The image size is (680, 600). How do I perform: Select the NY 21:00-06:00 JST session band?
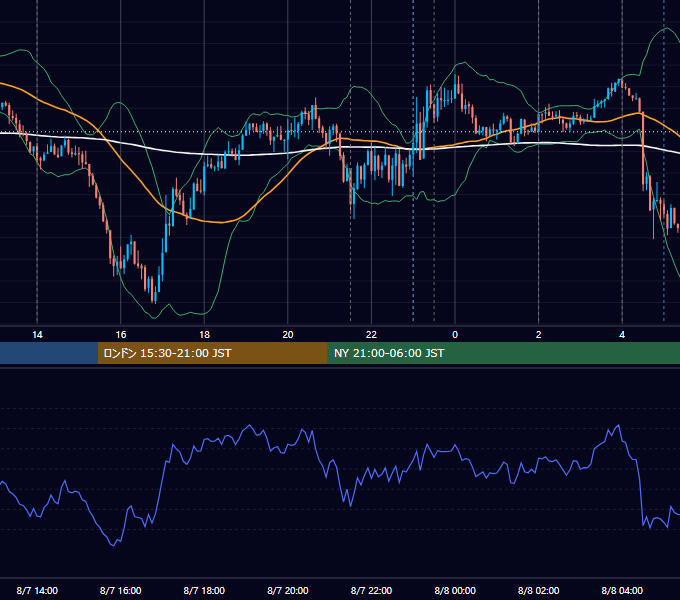(503, 353)
